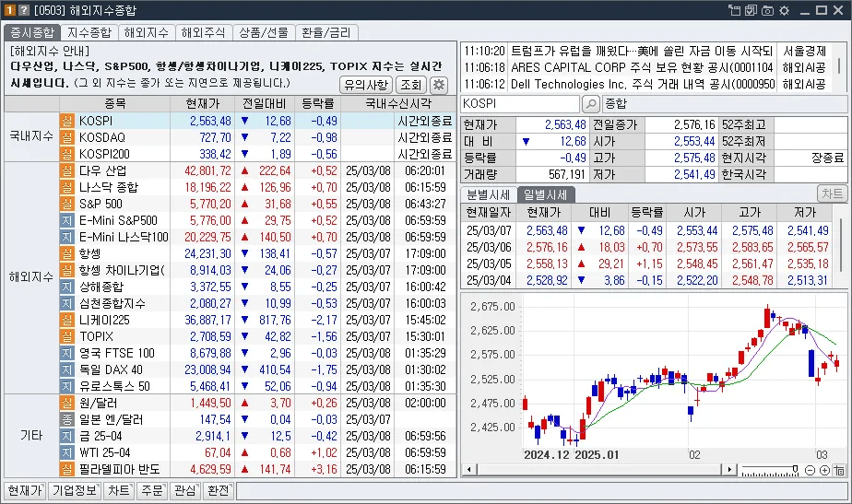
Task: Open the 환율/금리 tab
Action: pyautogui.click(x=326, y=32)
